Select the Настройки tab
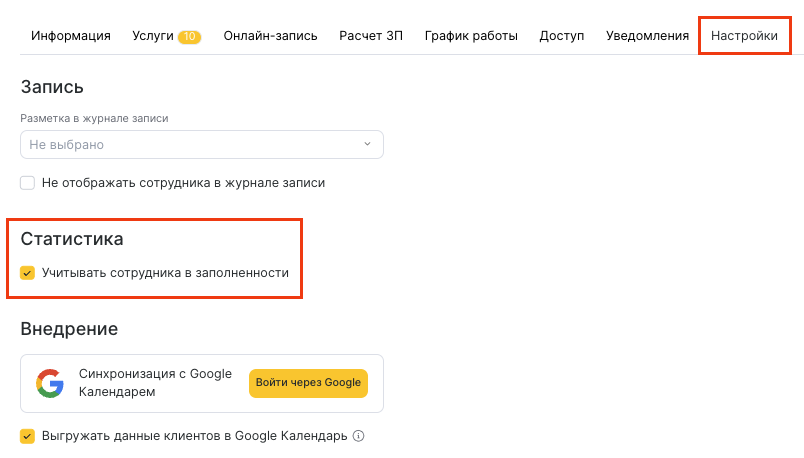804x458 pixels. [x=744, y=36]
